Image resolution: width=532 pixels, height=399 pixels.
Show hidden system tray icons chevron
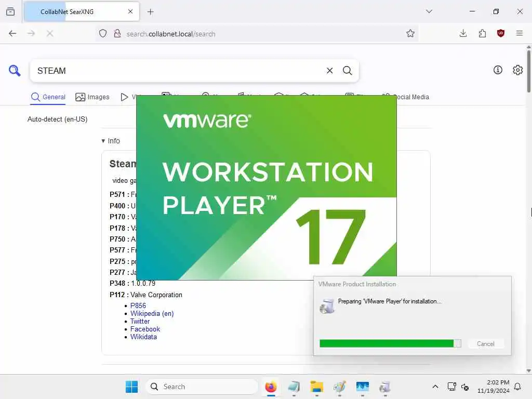435,387
